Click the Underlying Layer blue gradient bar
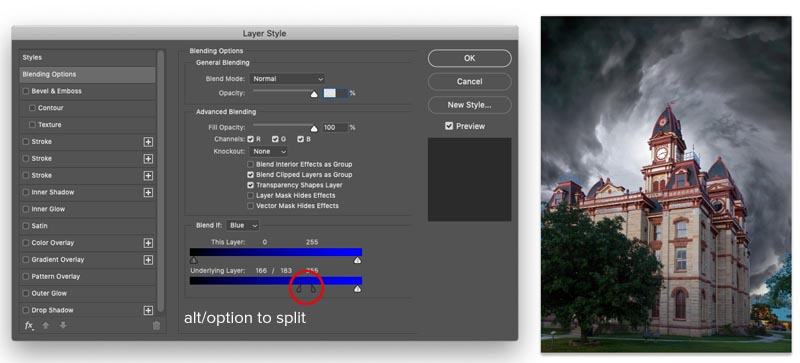Screen dimensions: 800x363 pyautogui.click(x=276, y=281)
